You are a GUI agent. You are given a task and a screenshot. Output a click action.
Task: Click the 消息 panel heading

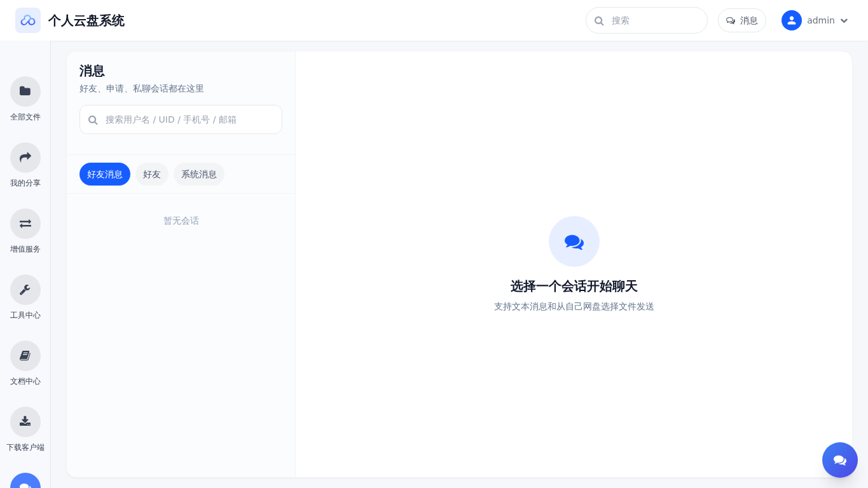tap(92, 71)
